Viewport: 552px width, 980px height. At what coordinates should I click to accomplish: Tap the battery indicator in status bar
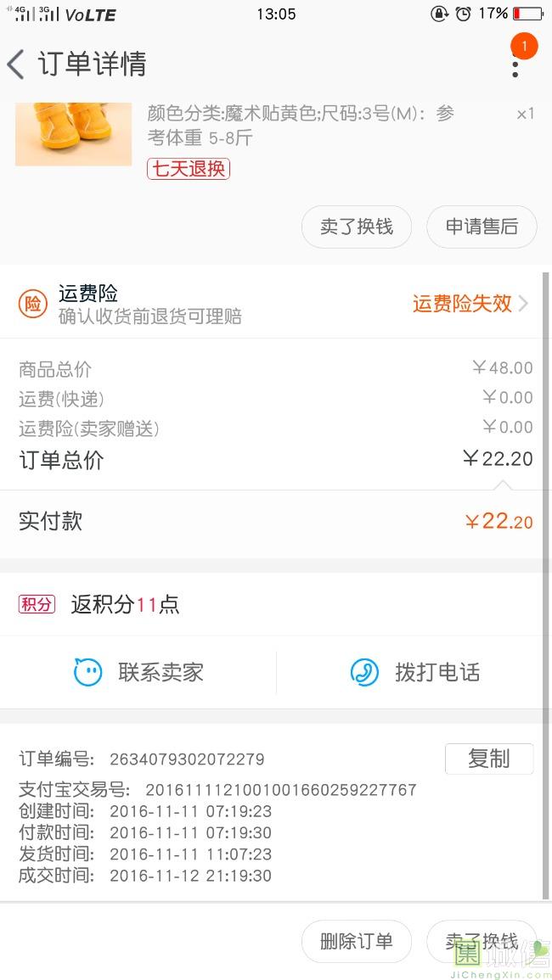click(527, 14)
